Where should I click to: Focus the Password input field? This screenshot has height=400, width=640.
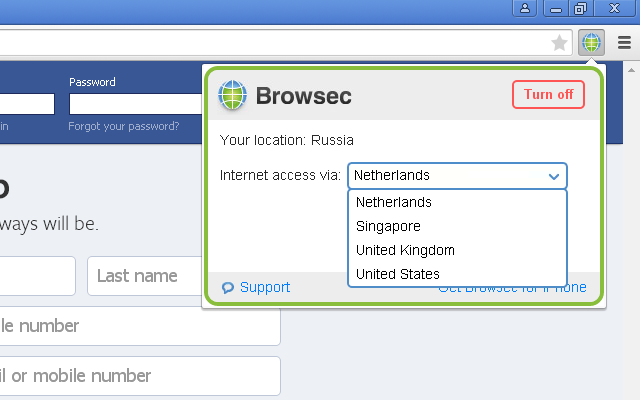pos(135,104)
